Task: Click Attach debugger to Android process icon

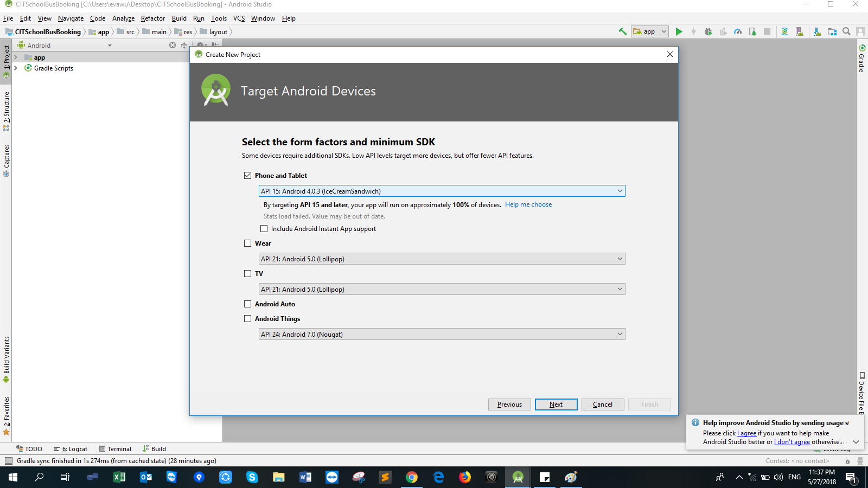Action: click(x=752, y=31)
